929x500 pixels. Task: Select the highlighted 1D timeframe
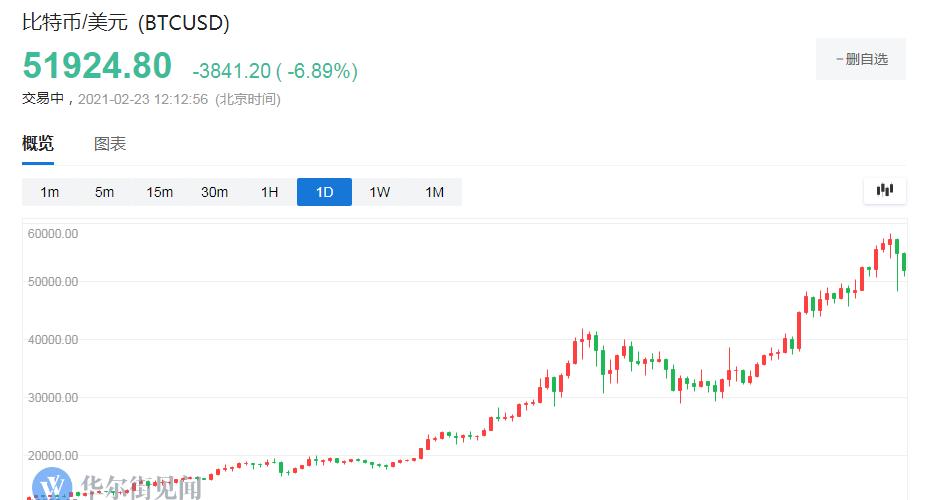pos(324,192)
